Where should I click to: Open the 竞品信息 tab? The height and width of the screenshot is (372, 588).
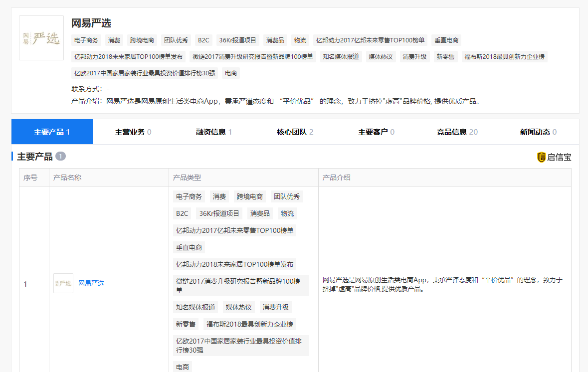point(457,132)
